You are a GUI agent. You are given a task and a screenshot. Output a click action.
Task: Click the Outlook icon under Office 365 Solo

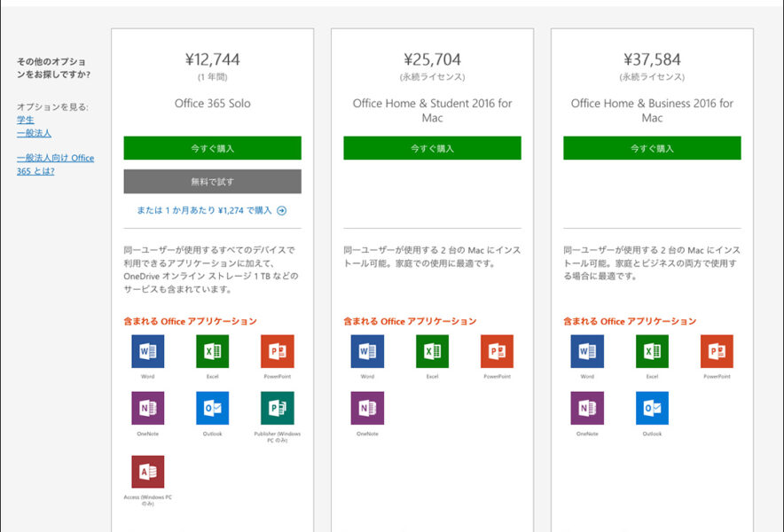click(213, 408)
